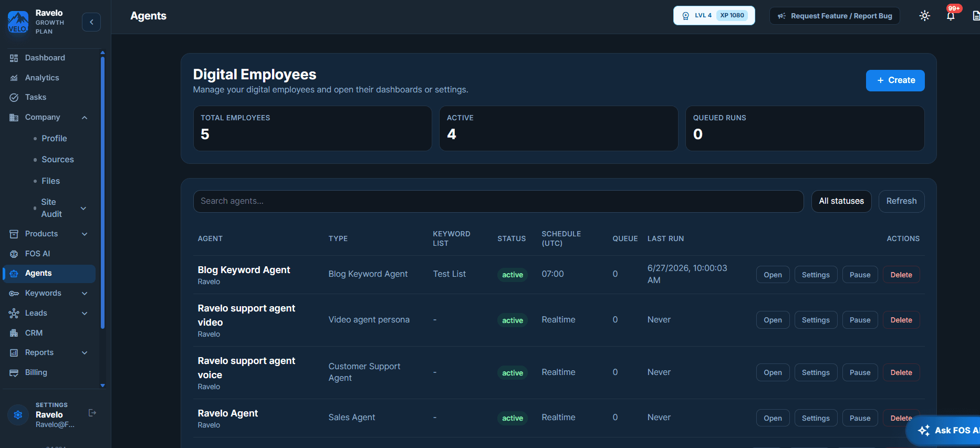Click the LVL 4 XP 1080 badge
The image size is (980, 448).
point(714,16)
